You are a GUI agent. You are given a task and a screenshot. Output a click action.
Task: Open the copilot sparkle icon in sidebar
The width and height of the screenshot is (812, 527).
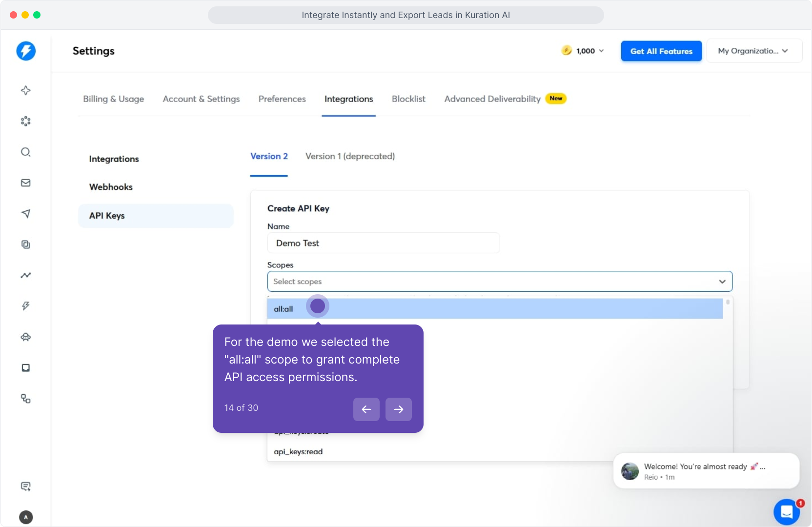coord(26,90)
